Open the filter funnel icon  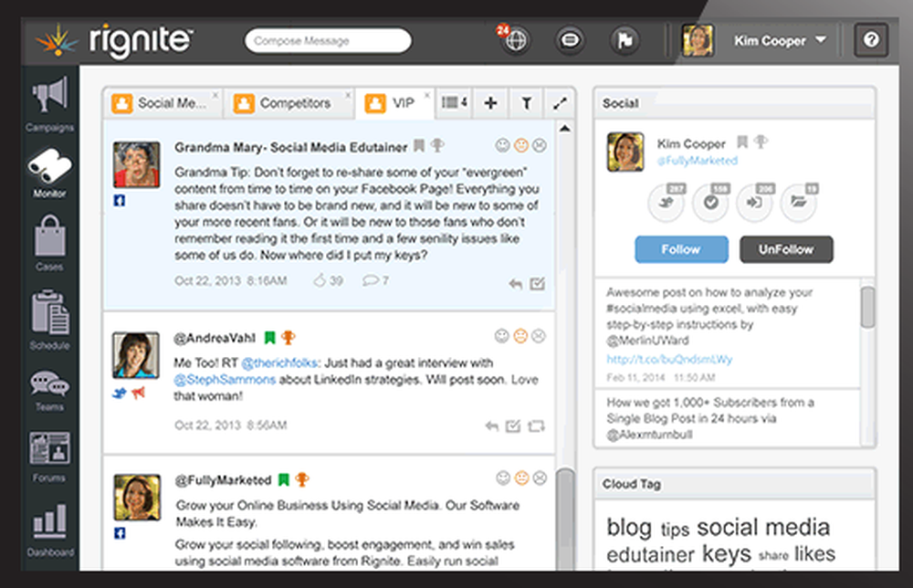click(x=527, y=103)
